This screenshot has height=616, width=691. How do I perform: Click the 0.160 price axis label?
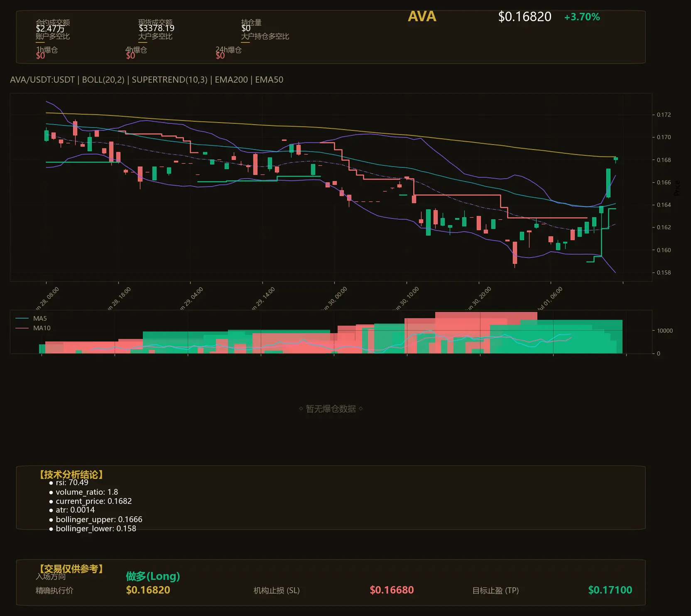664,250
